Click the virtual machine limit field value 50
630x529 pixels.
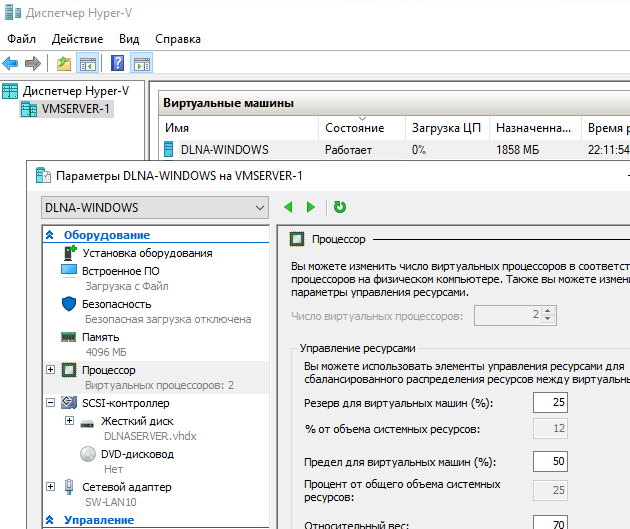(550, 462)
